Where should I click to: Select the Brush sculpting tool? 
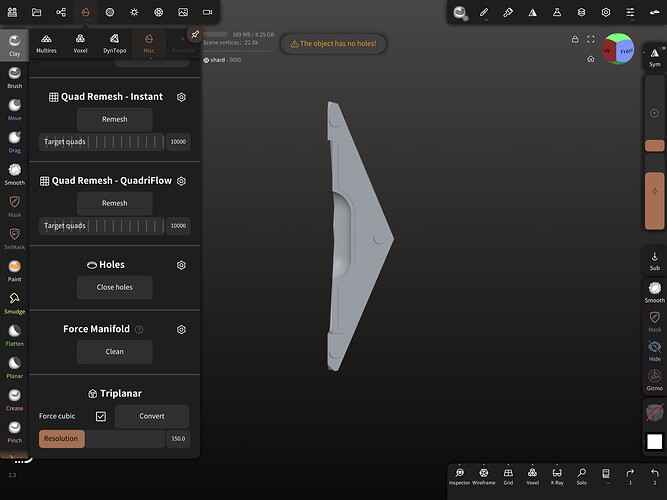(14, 77)
